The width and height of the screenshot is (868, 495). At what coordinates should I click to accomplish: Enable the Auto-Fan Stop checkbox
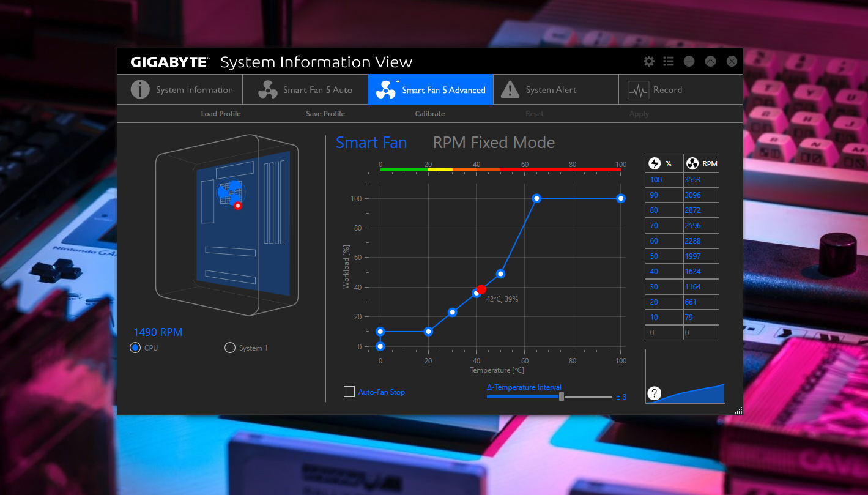tap(349, 392)
